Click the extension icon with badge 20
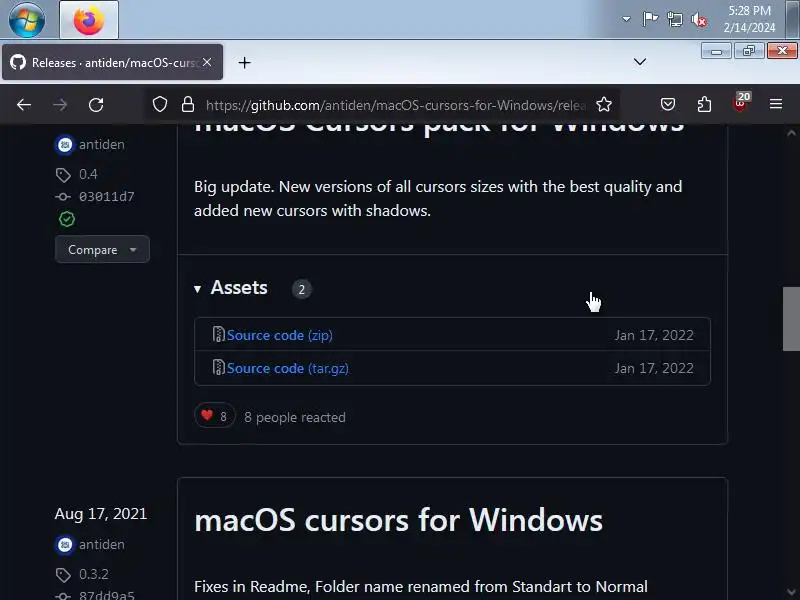The height and width of the screenshot is (600, 800). pyautogui.click(x=740, y=104)
